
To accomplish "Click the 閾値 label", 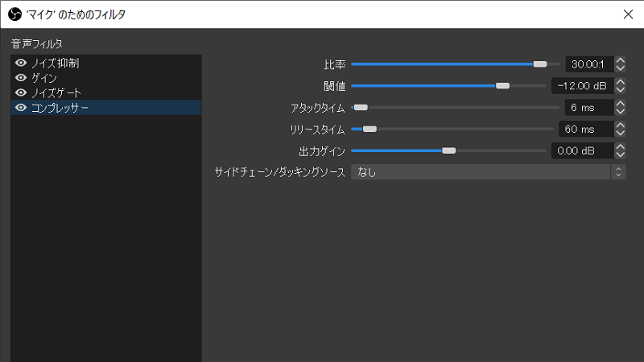I will (x=335, y=86).
